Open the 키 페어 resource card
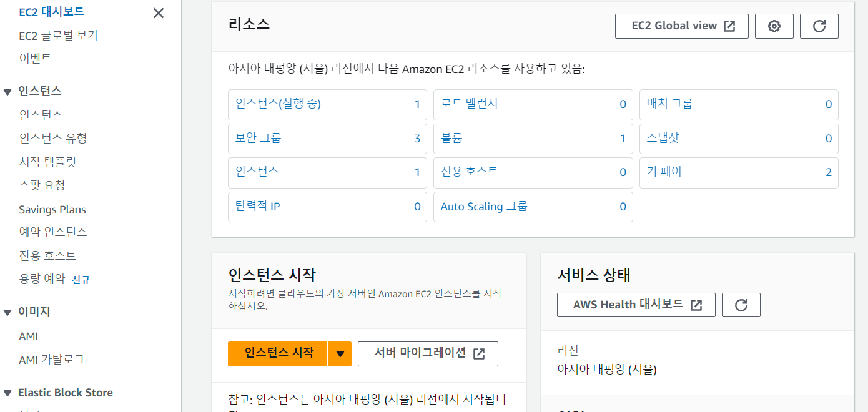The width and height of the screenshot is (868, 412). [x=739, y=172]
